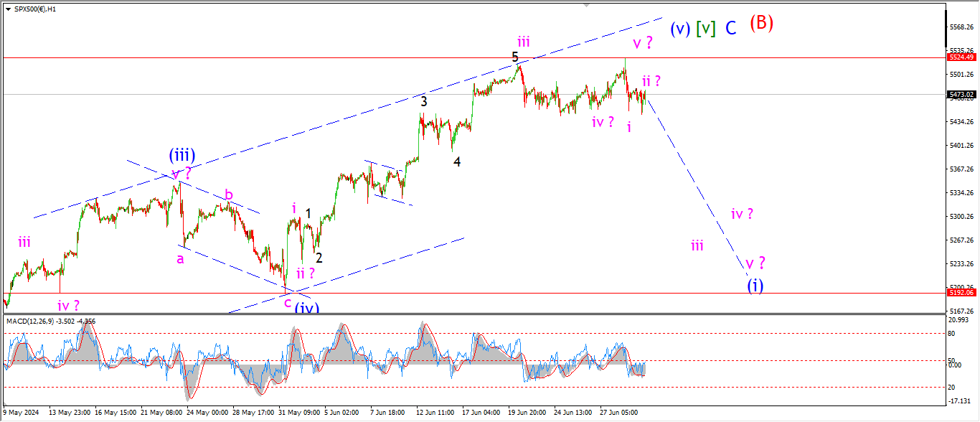Click the pink 'v ?' label beside the (v) label
This screenshot has height=422, width=980.
[x=643, y=43]
